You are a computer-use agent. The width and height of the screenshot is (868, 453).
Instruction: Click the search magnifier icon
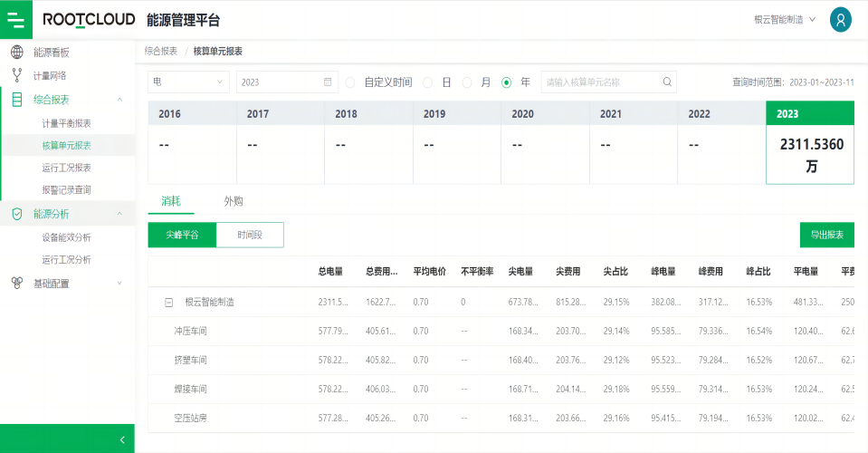[x=667, y=82]
